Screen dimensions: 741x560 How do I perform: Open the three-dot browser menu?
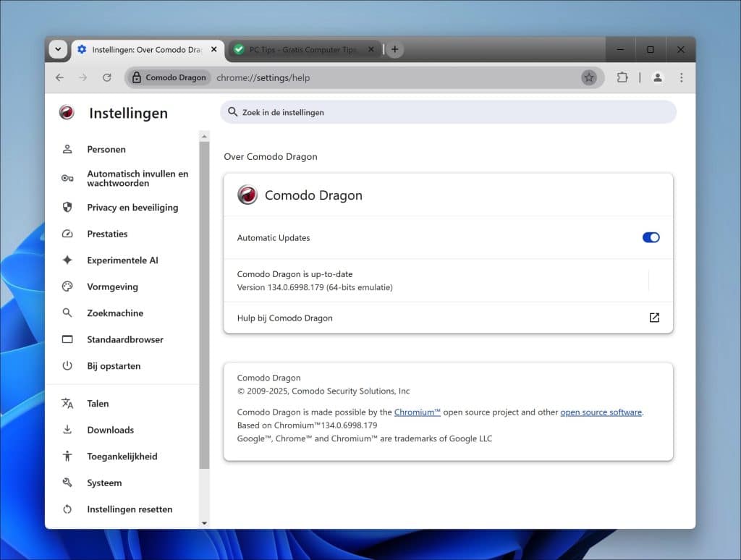(x=681, y=77)
